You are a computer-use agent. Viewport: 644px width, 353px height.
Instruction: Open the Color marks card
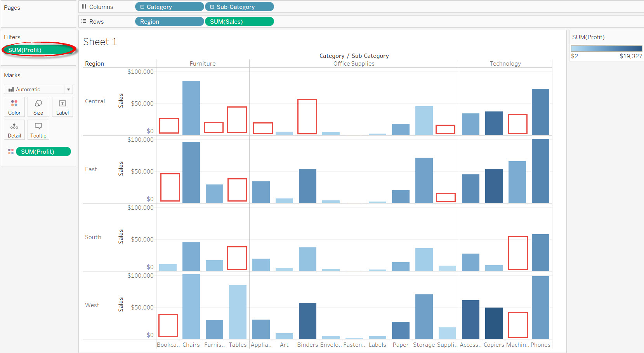(14, 106)
